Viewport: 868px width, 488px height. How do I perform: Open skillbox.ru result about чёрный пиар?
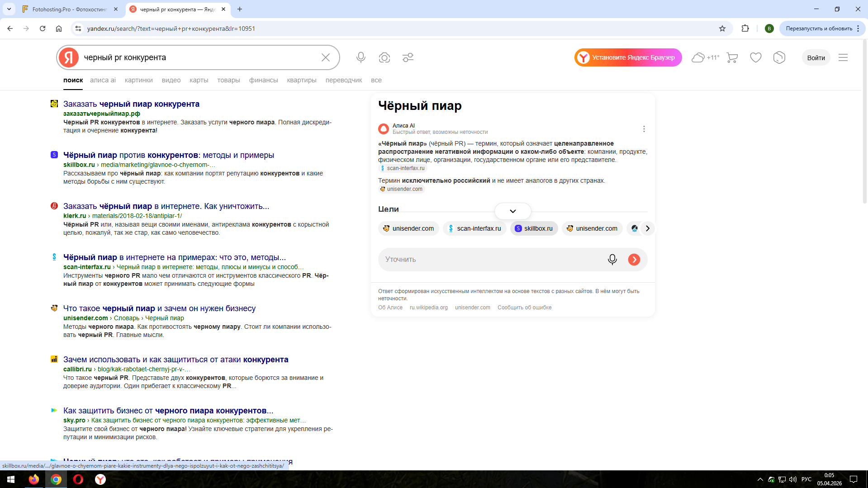point(168,155)
